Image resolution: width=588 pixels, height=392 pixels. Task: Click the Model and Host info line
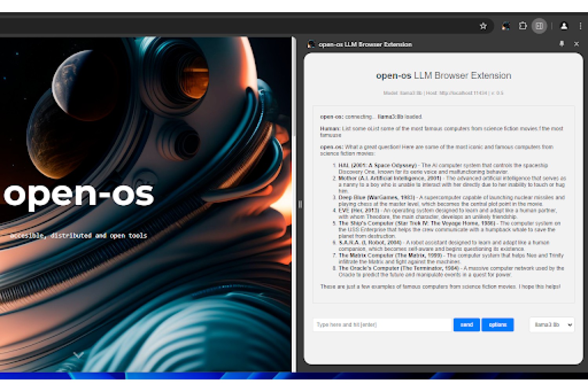tap(443, 93)
